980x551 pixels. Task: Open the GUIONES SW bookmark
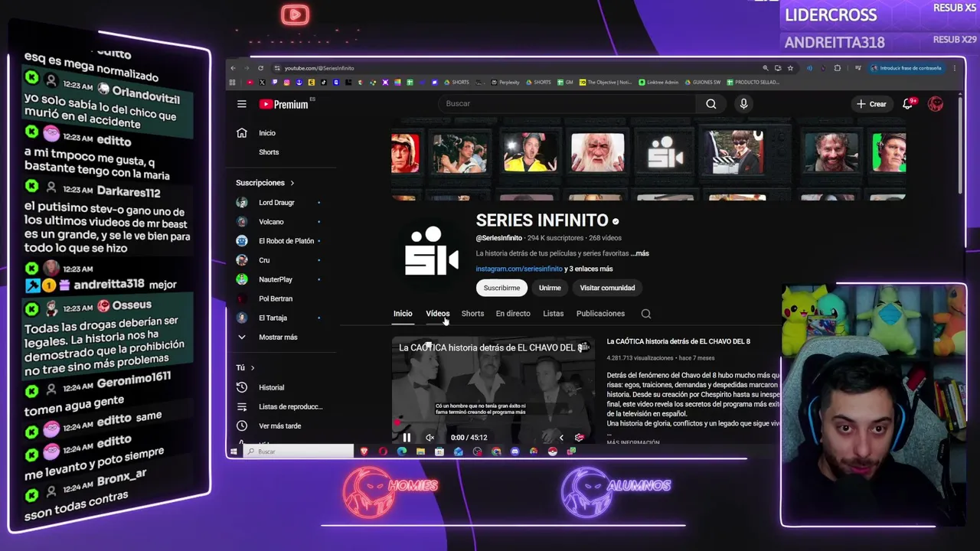703,82
